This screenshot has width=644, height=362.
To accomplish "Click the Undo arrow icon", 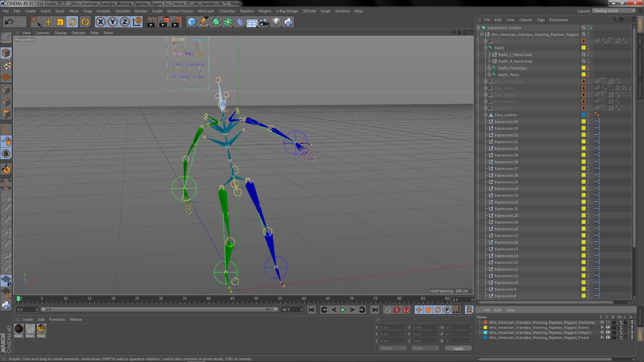I will click(x=9, y=22).
